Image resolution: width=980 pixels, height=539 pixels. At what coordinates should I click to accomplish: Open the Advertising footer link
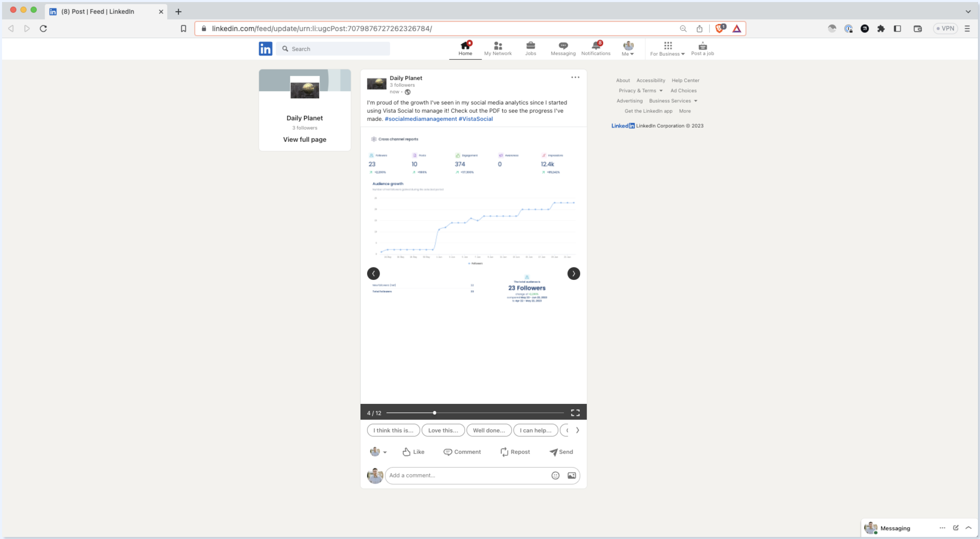point(629,101)
